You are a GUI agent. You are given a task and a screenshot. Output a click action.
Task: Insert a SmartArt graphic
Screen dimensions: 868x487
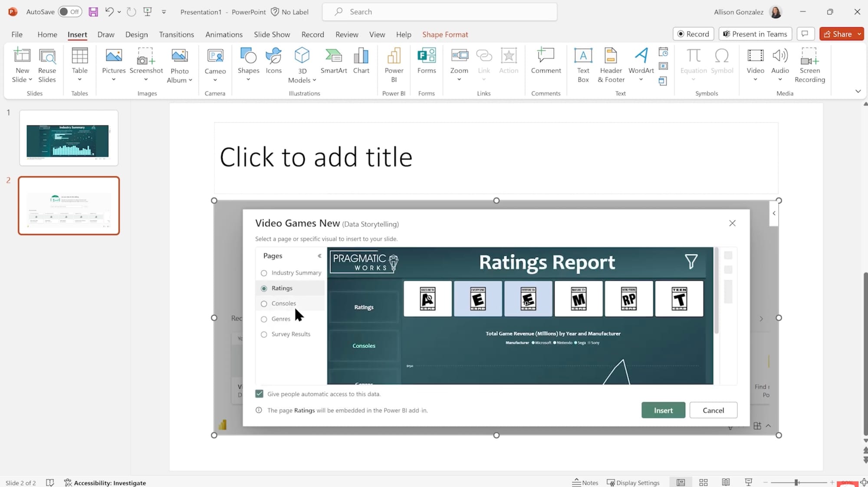(x=333, y=61)
